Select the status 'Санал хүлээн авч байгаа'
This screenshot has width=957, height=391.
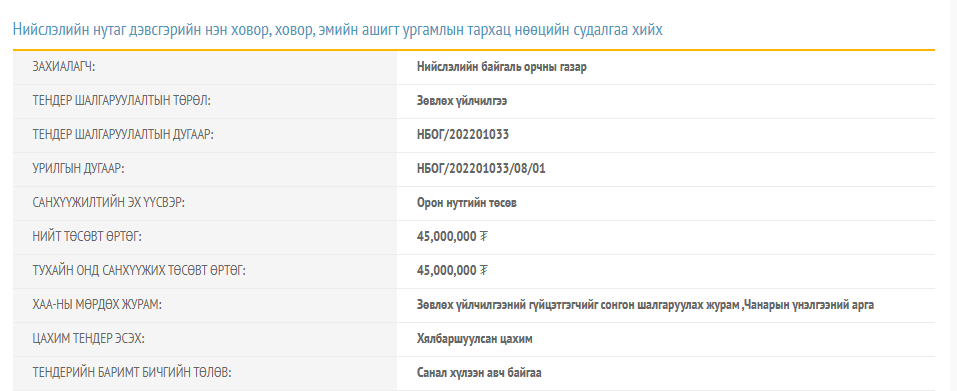pos(479,373)
